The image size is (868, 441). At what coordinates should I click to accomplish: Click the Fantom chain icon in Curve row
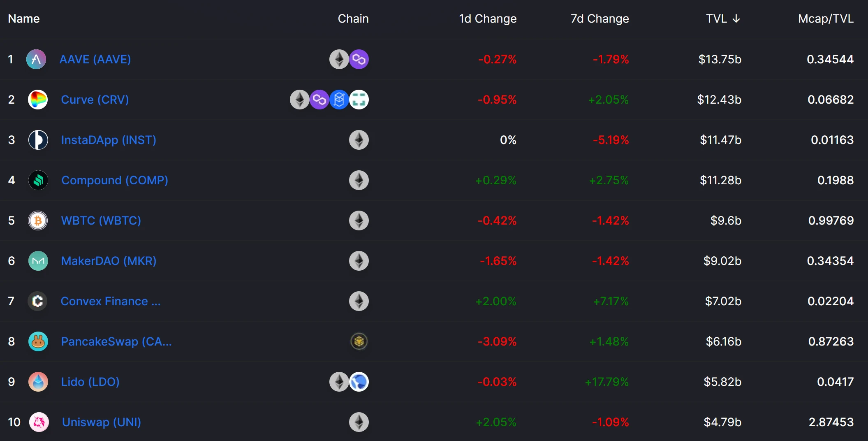coord(339,100)
